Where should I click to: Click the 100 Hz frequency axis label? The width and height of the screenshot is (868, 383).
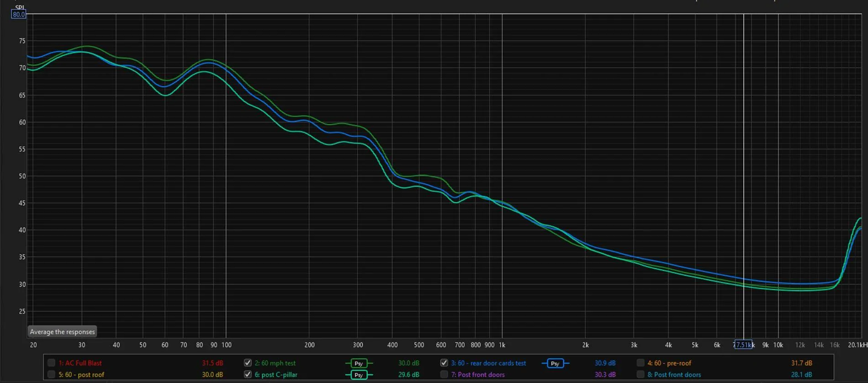coord(227,345)
